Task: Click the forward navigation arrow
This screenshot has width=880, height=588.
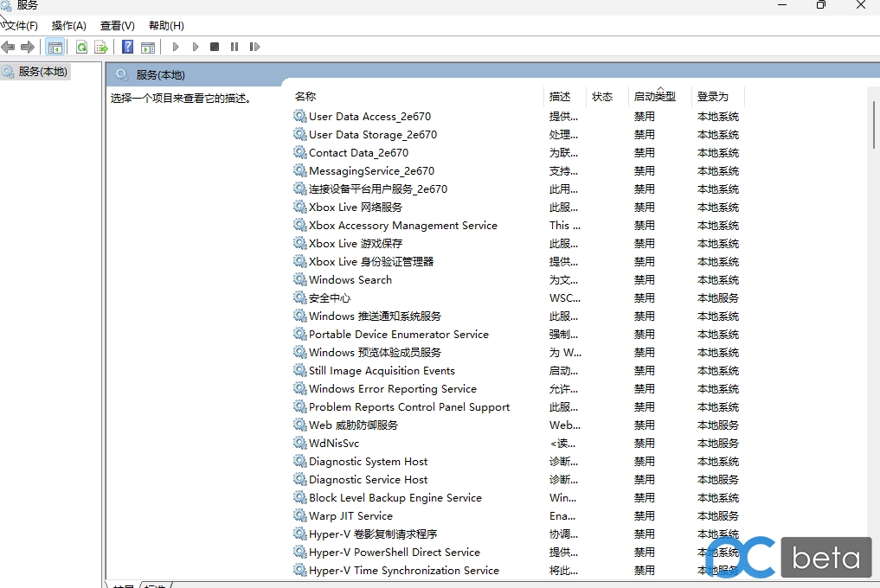Action: [x=28, y=47]
